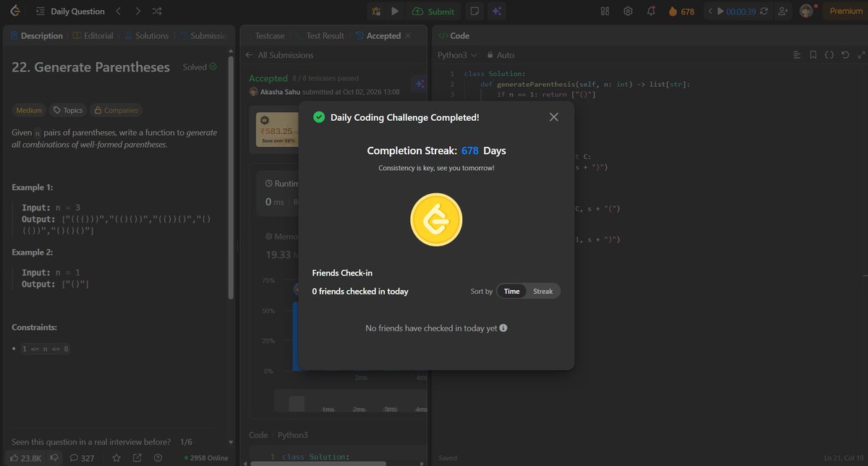Click the 2958 Online indicator

(206, 458)
